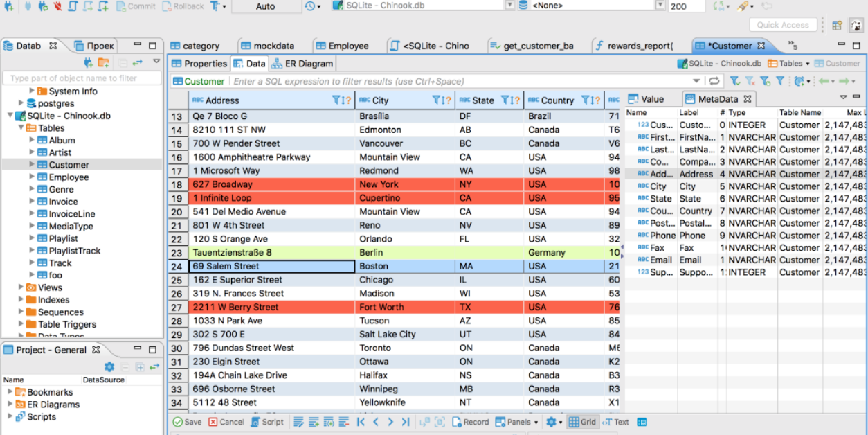This screenshot has width=868, height=435.
Task: Click the Record mode icon
Action: click(471, 422)
